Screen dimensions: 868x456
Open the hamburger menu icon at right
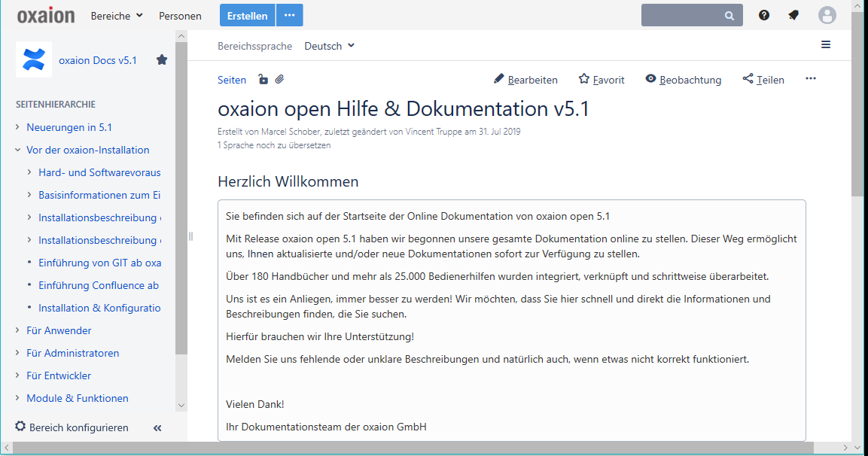click(826, 45)
